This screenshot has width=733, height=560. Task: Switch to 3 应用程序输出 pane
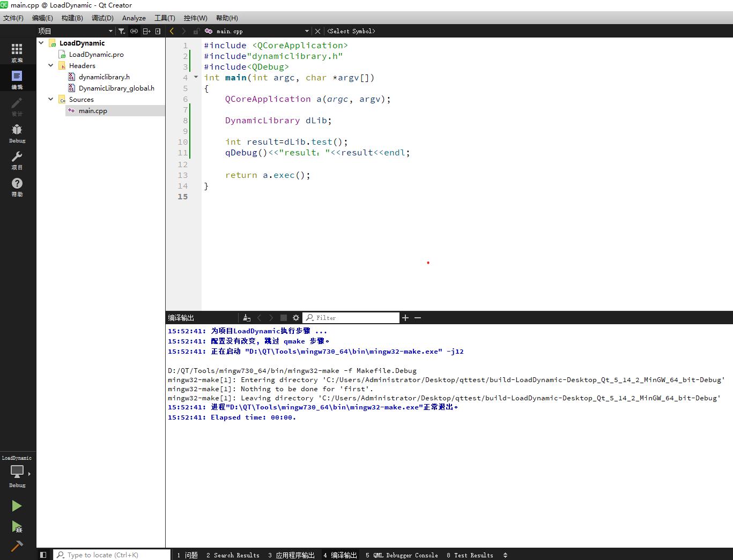tap(292, 555)
